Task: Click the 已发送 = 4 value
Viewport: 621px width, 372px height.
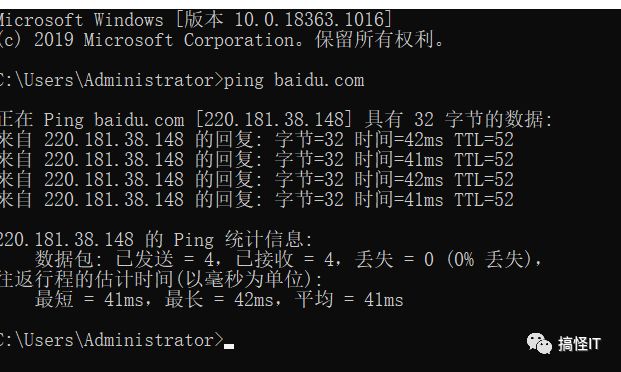Action: pyautogui.click(x=167, y=259)
